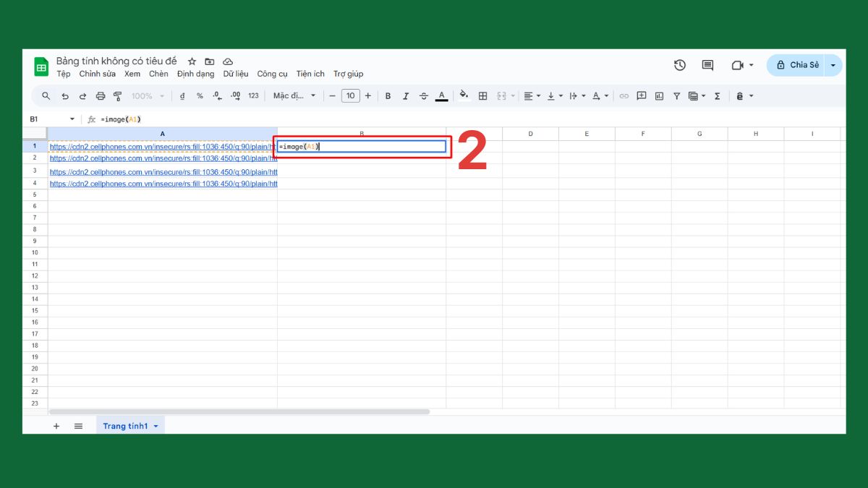The width and height of the screenshot is (868, 488).
Task: Open the Chèn menu
Action: click(158, 73)
